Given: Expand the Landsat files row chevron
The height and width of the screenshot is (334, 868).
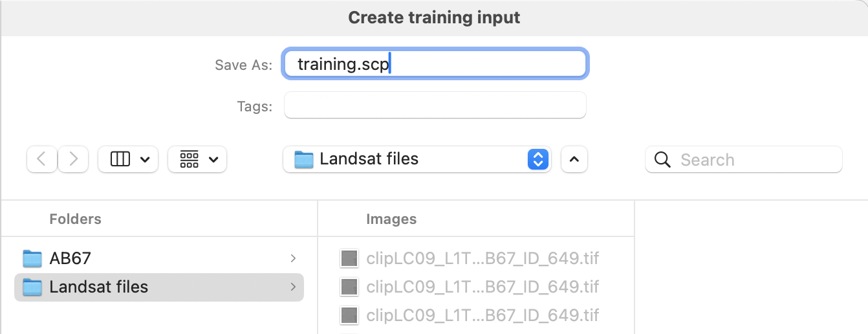Looking at the screenshot, I should tap(293, 287).
